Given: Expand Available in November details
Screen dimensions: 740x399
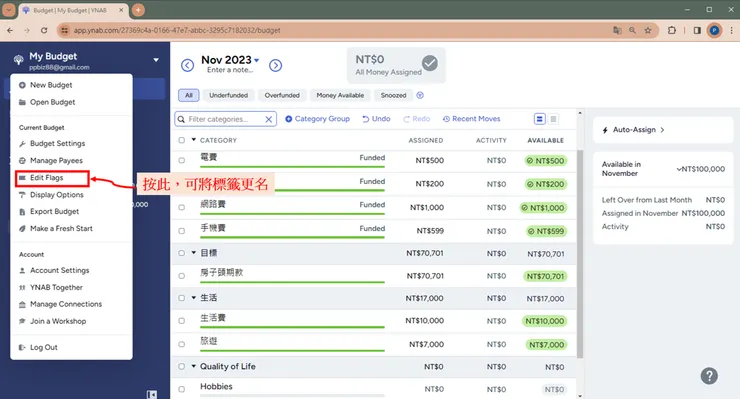Looking at the screenshot, I should [x=679, y=169].
